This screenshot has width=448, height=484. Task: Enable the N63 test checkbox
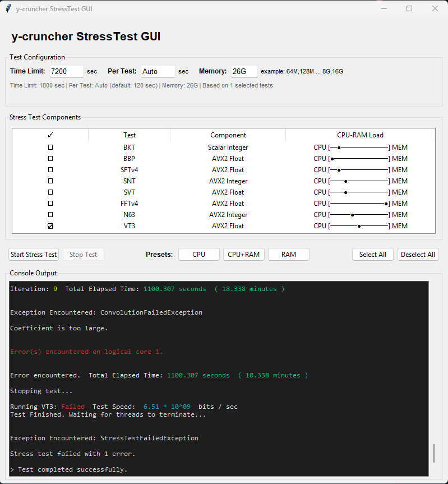50,215
